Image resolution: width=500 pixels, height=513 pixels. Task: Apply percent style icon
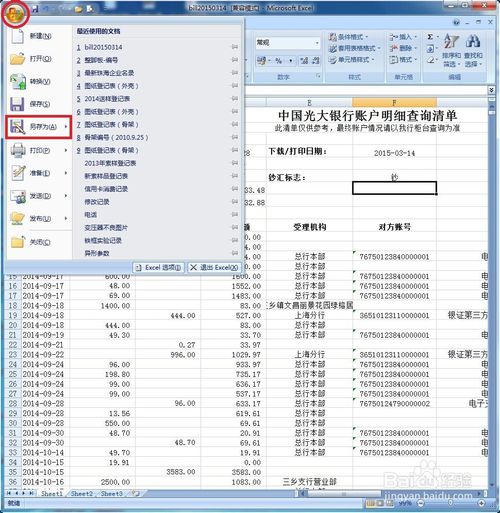pyautogui.click(x=279, y=61)
